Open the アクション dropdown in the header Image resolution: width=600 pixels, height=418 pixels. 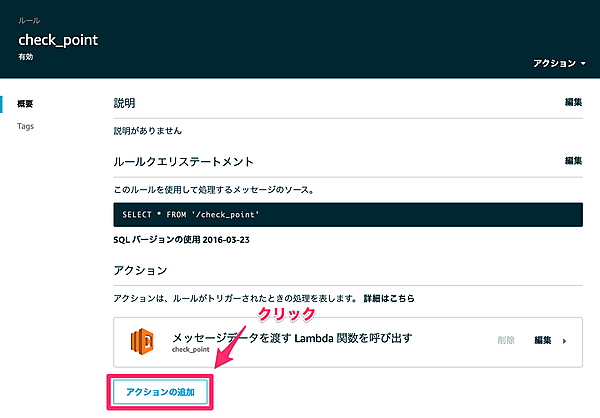pos(559,63)
